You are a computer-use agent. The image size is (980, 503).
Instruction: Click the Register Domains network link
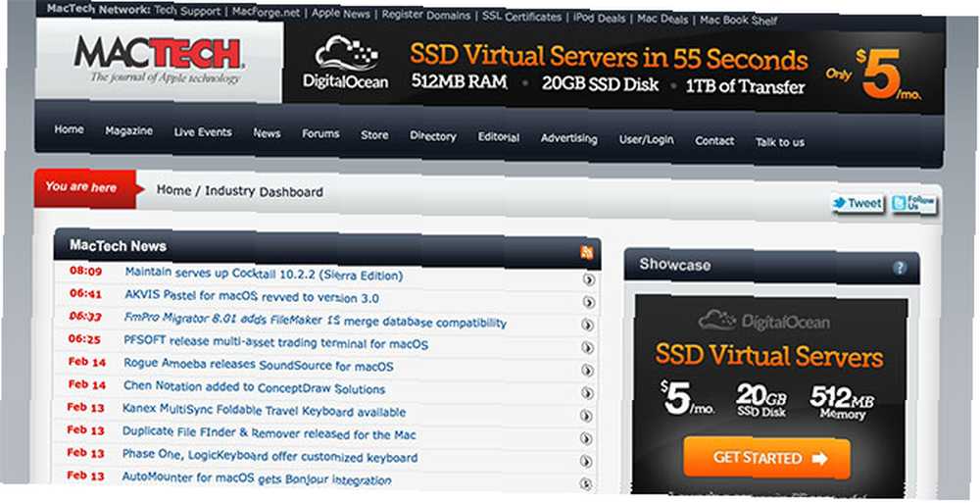tap(425, 15)
